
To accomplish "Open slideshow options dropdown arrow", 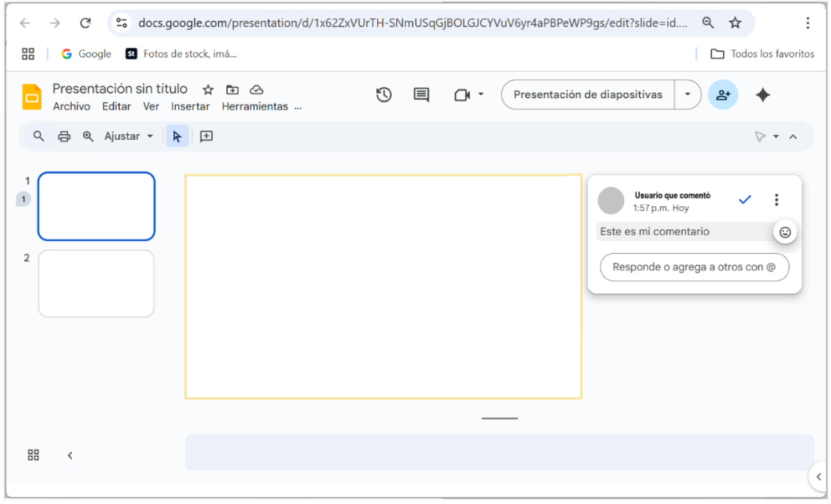I will [x=687, y=95].
